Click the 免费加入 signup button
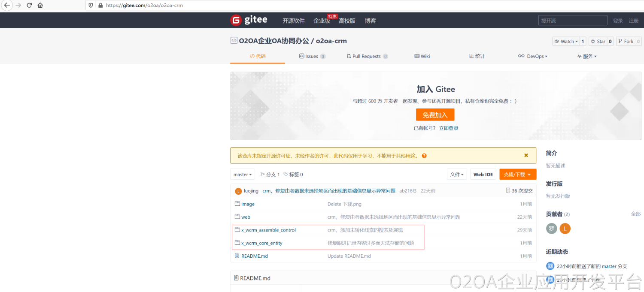This screenshot has width=644, height=292. tap(435, 115)
